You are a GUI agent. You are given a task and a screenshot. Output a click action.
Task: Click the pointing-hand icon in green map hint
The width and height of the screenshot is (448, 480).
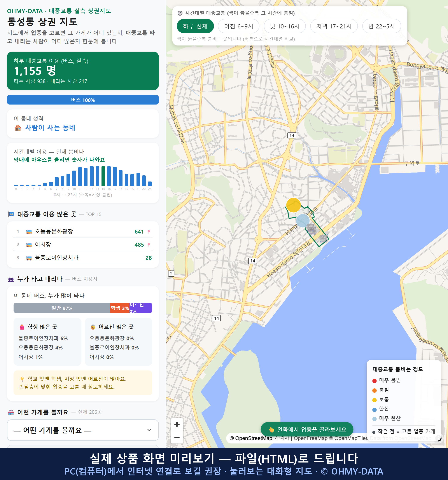tap(271, 429)
